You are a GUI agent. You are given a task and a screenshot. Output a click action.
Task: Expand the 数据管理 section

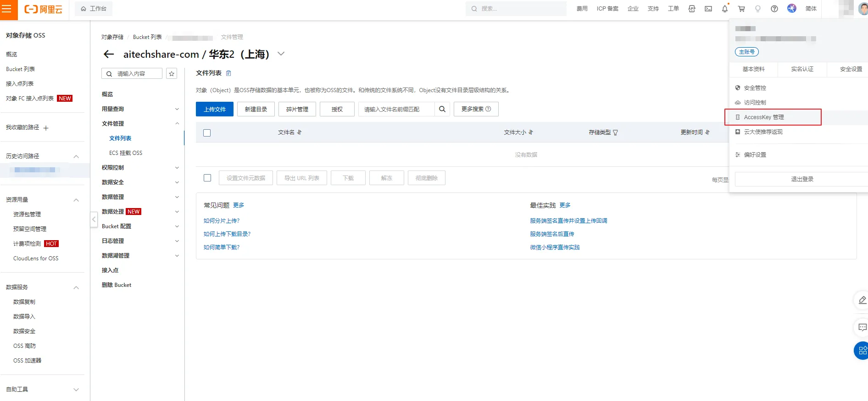177,197
